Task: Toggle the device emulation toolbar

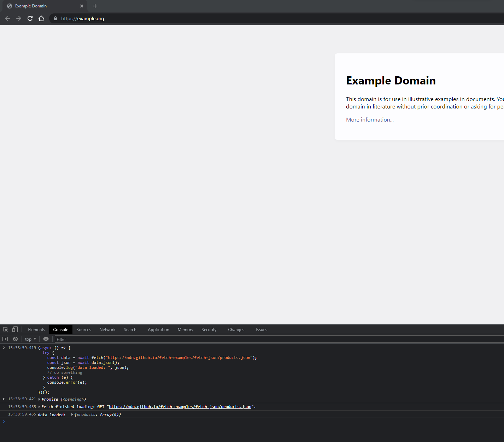Action: pos(15,329)
